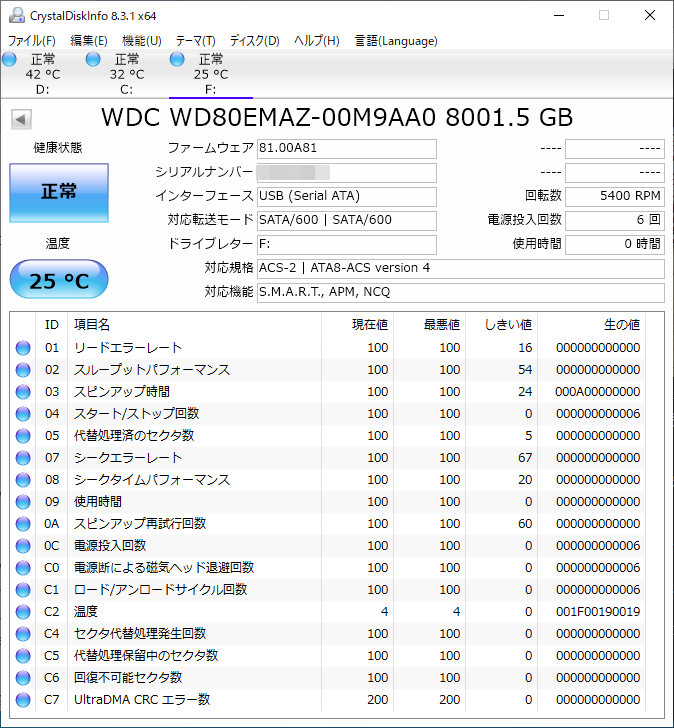This screenshot has height=728, width=674.
Task: Open the ヘルプ(H) menu
Action: click(x=317, y=41)
